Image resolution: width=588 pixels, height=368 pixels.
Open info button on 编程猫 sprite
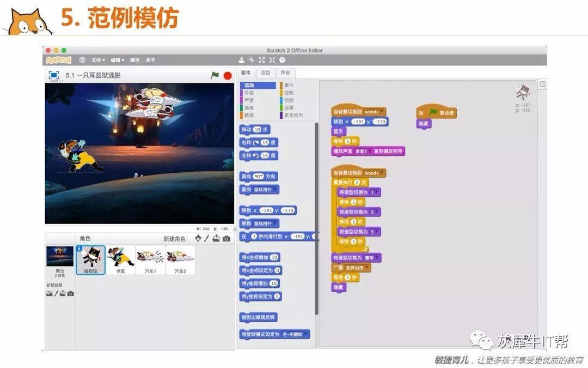(79, 249)
